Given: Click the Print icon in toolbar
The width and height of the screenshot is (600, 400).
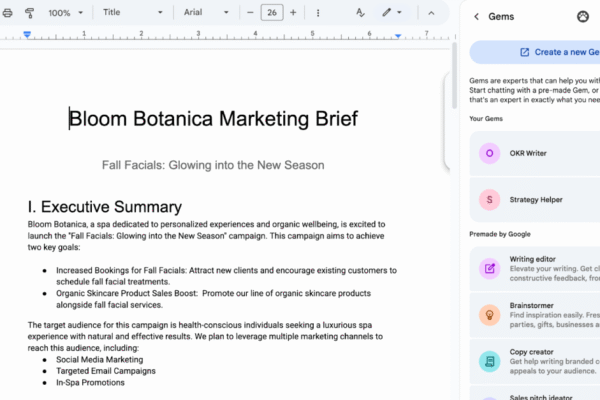Looking at the screenshot, I should pos(6,13).
